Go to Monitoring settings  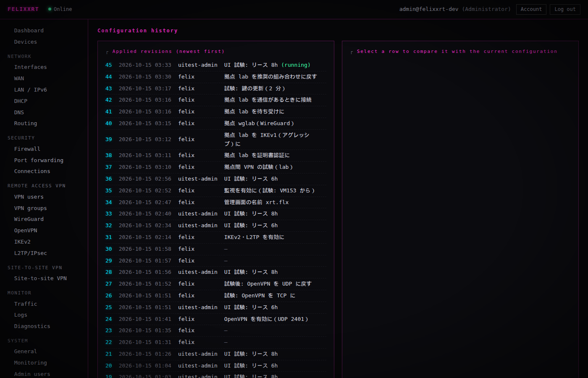pos(31,363)
